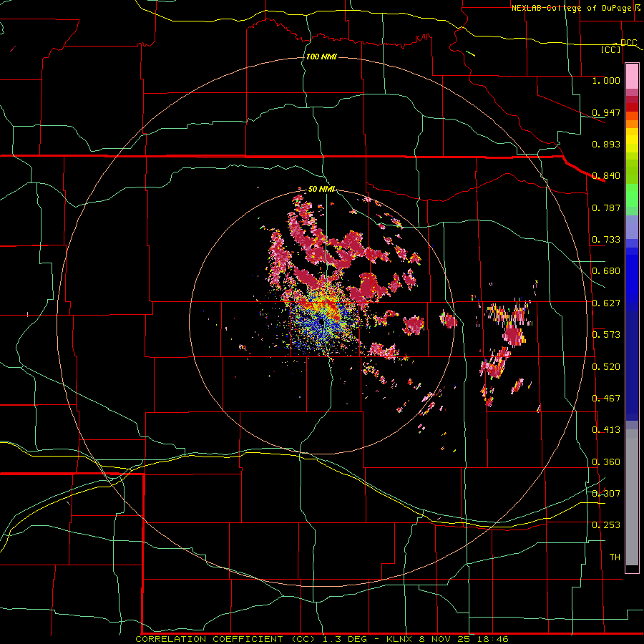The image size is (644, 644).
Task: Select the light pink color bar segment
Action: [632, 77]
